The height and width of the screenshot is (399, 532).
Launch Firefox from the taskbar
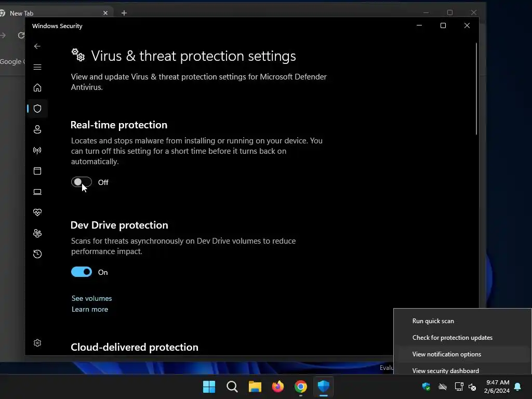pos(278,387)
